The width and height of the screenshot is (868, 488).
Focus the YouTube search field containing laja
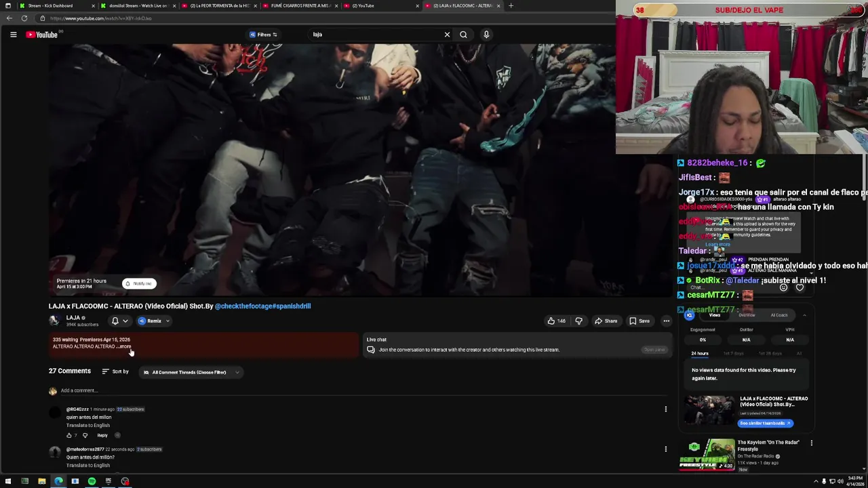point(376,35)
